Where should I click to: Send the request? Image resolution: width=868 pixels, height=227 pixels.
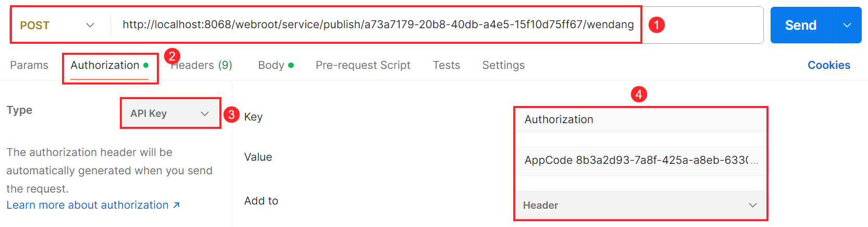(x=801, y=25)
